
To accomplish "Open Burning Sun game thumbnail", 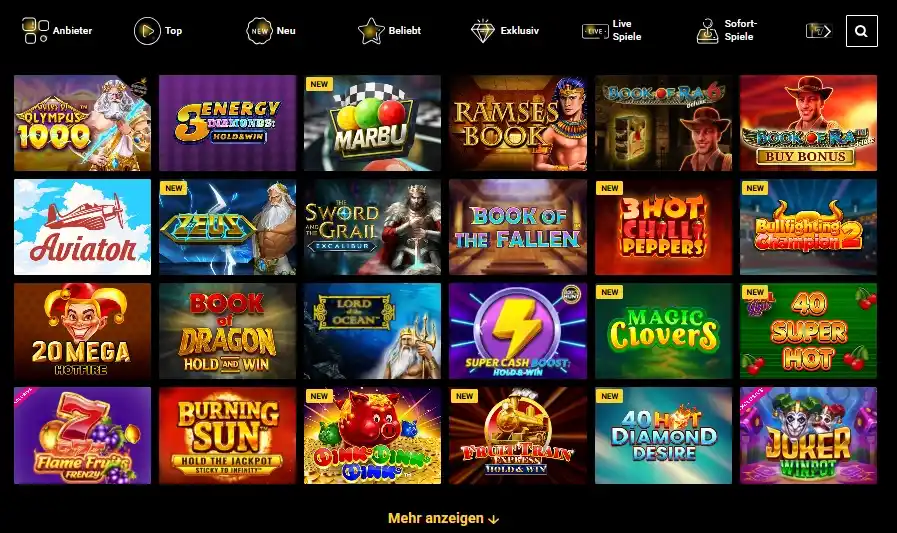I will [x=228, y=436].
